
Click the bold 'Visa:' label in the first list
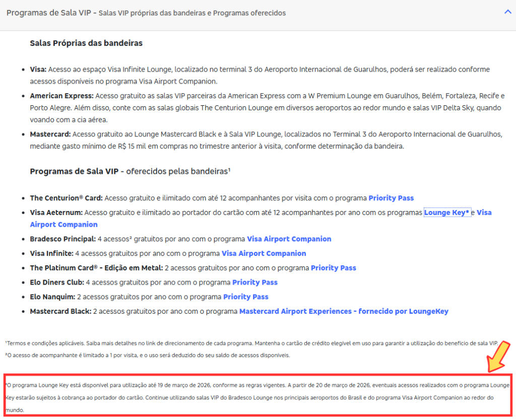point(38,69)
